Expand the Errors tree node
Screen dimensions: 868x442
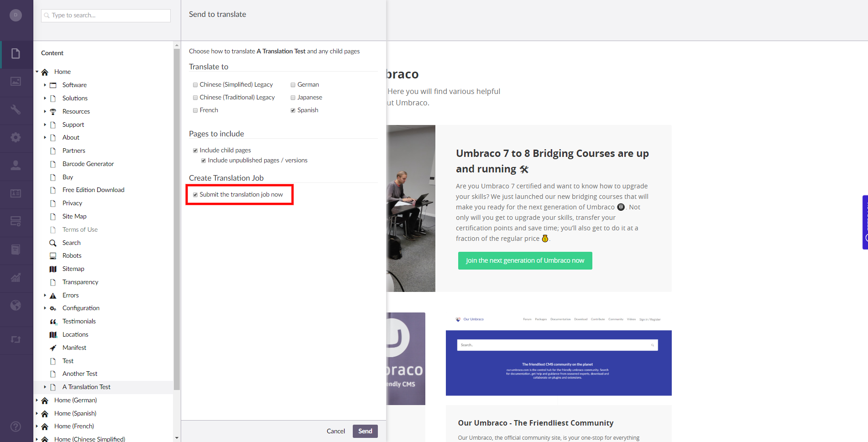[45, 295]
